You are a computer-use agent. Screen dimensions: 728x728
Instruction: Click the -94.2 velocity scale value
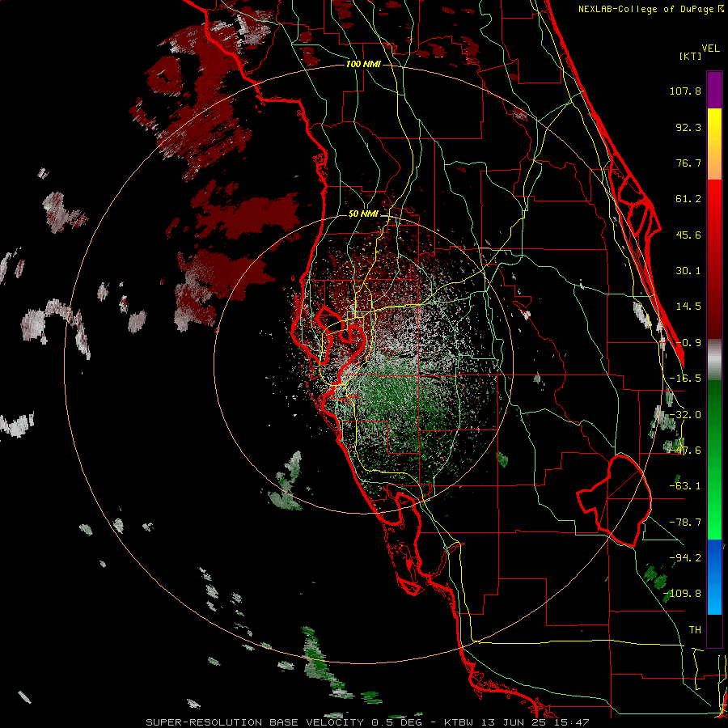685,558
